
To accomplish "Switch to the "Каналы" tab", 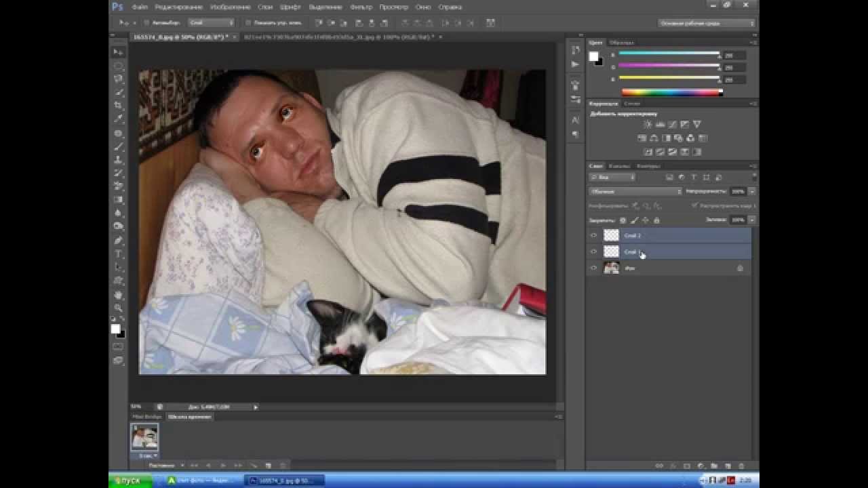I will [x=619, y=165].
